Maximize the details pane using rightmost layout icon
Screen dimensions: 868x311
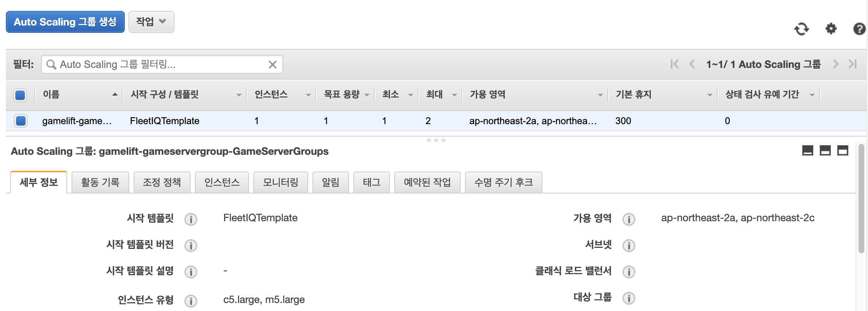[842, 150]
